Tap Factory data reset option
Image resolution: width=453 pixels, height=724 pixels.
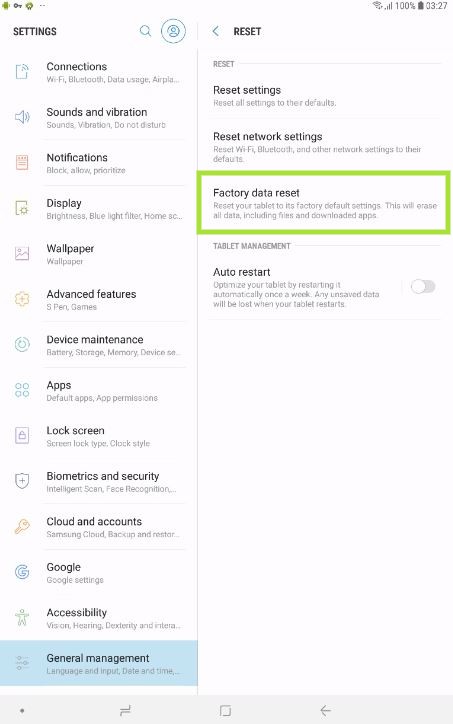click(x=324, y=203)
